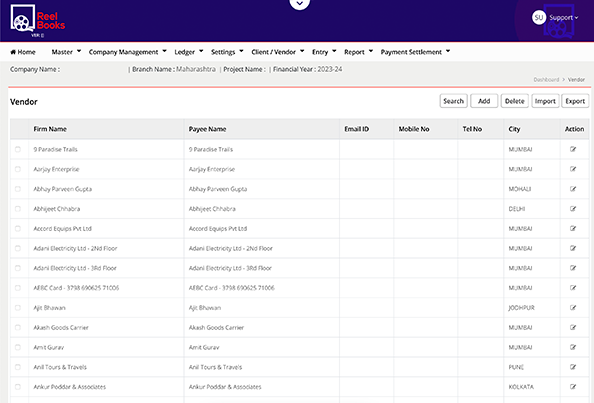Open the Company Management dropdown

click(127, 52)
